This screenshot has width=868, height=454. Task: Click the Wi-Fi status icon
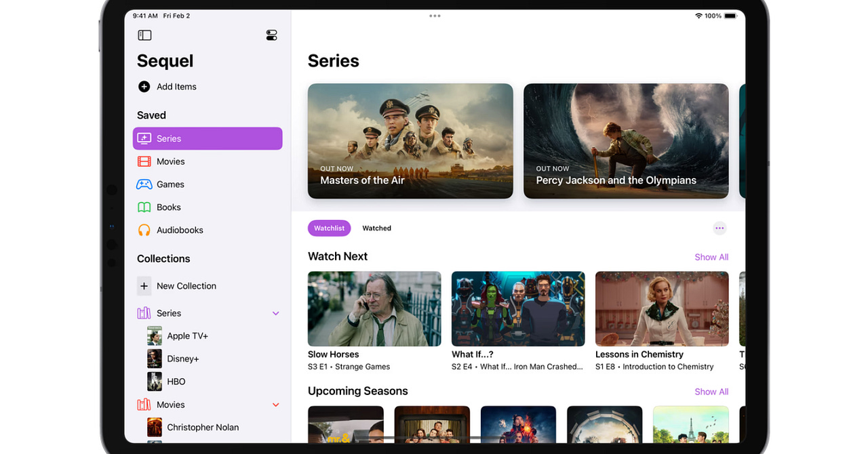click(x=698, y=16)
